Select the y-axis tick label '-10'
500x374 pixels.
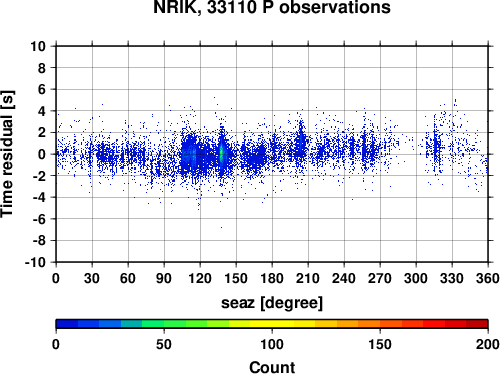(x=35, y=263)
